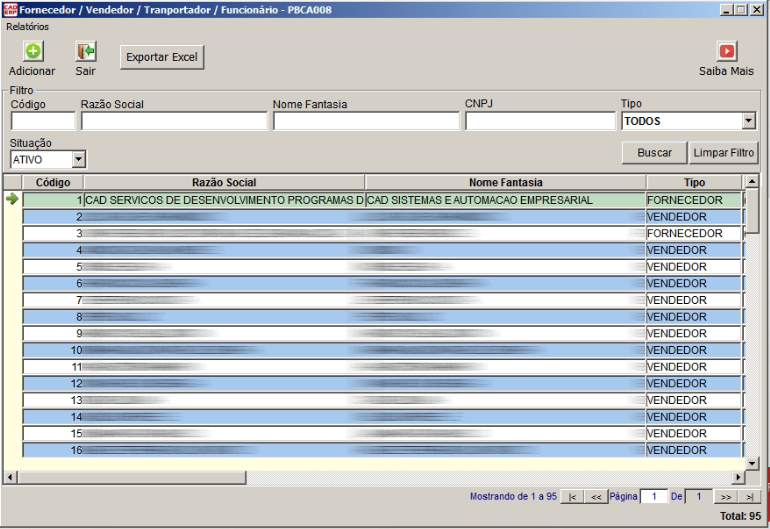Sort by the Razão Social column header

[224, 182]
